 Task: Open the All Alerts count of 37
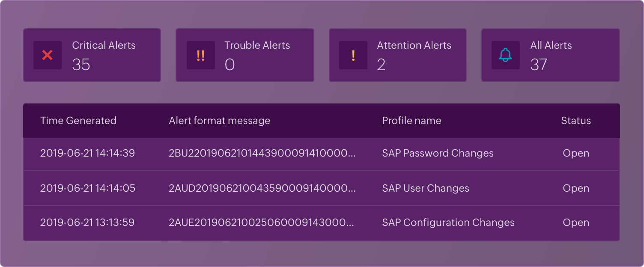click(539, 65)
